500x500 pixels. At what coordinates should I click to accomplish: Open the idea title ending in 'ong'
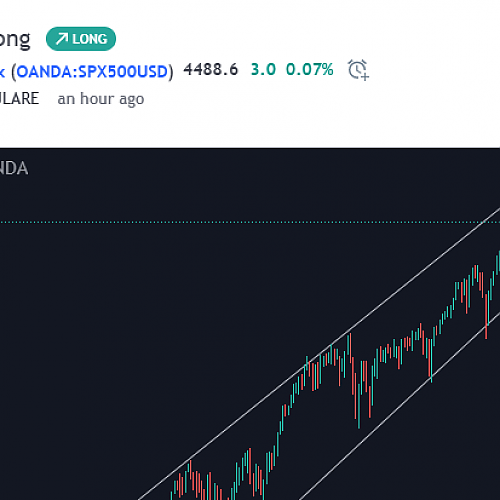(x=15, y=40)
